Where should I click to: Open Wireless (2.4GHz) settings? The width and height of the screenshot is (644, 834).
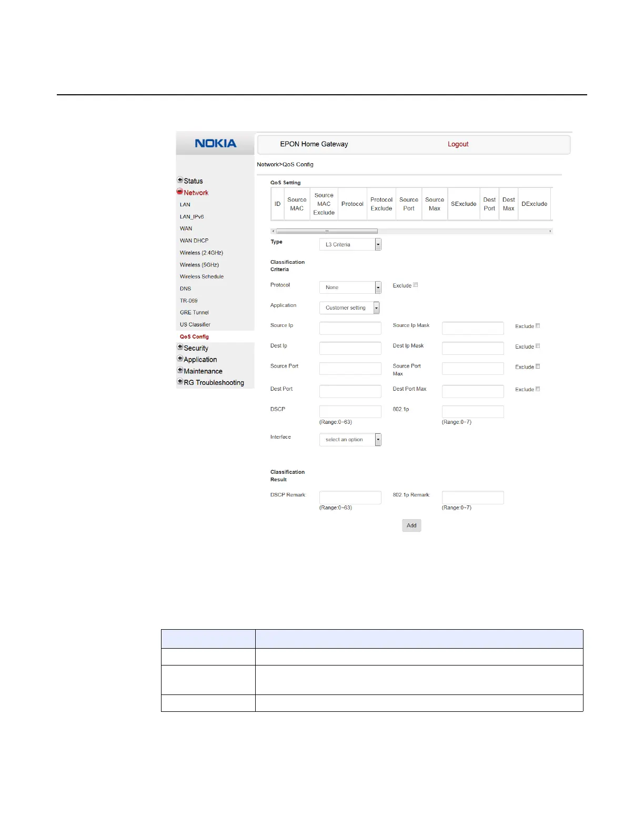pyautogui.click(x=202, y=253)
